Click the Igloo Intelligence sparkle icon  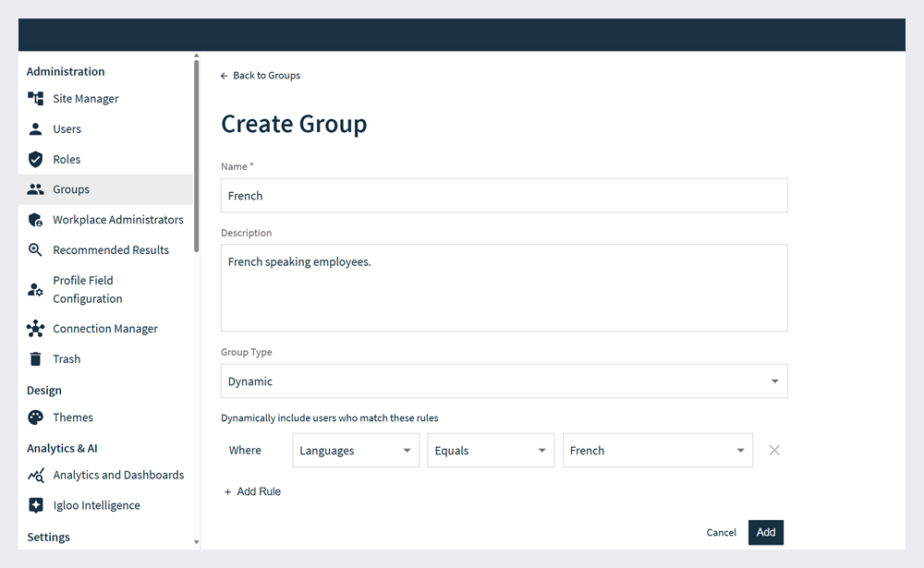[x=35, y=505]
